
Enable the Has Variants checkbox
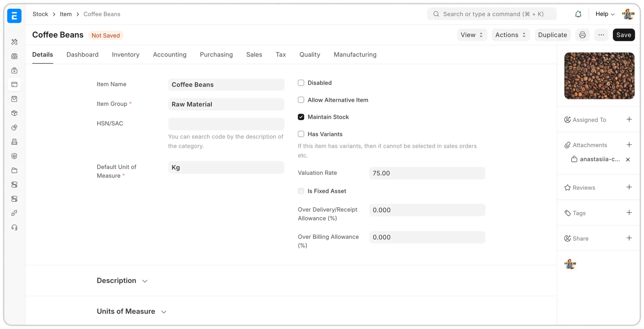click(301, 134)
